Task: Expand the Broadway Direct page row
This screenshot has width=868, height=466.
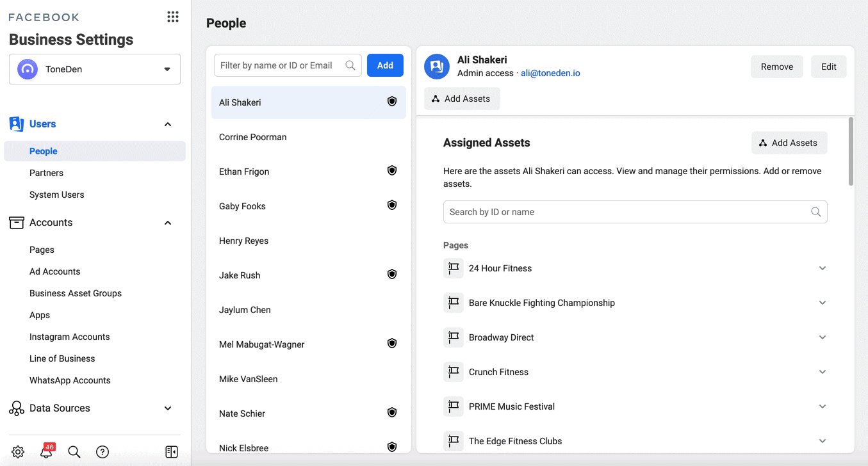Action: click(x=823, y=337)
